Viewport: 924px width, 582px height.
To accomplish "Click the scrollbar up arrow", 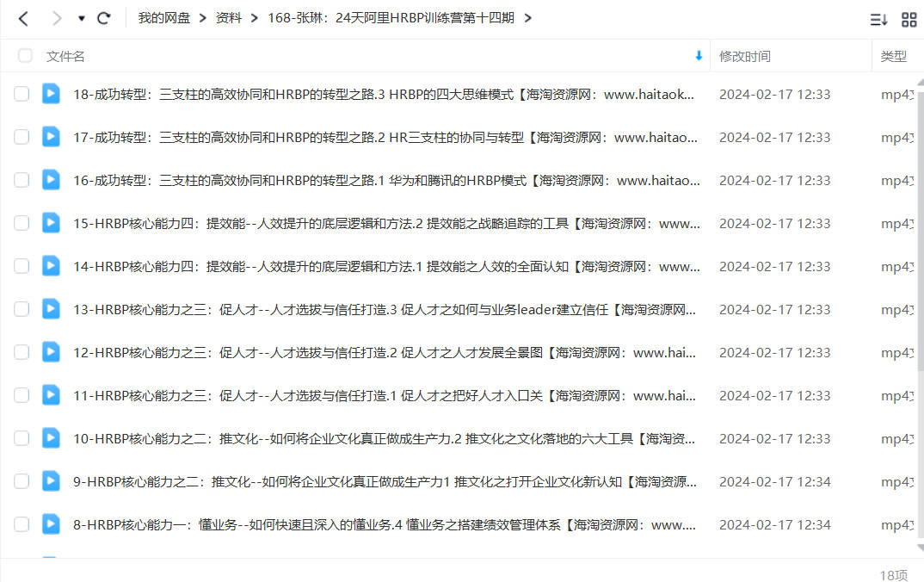I will coord(921,82).
